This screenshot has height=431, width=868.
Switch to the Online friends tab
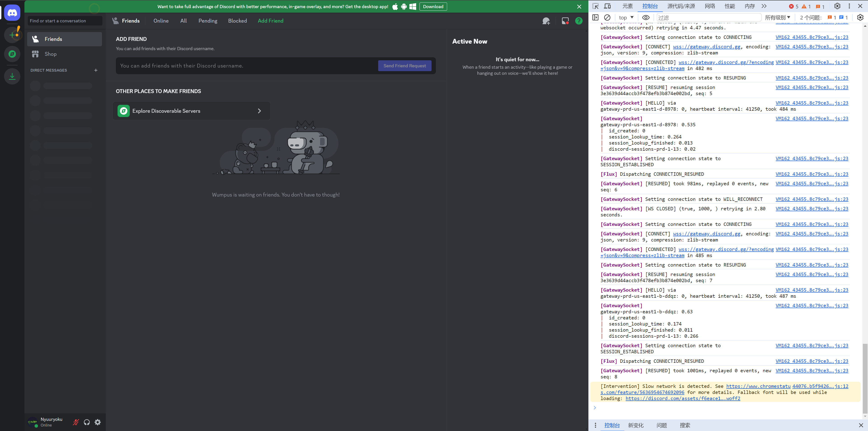(161, 21)
